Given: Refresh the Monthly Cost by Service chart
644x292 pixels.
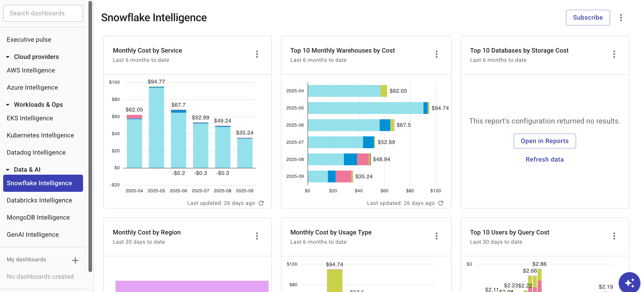Looking at the screenshot, I should click(x=261, y=203).
